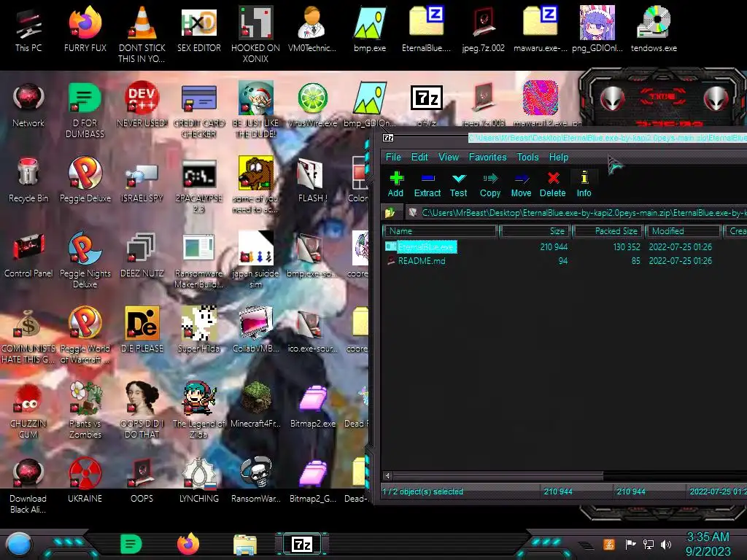The image size is (747, 560).
Task: Select README.md in the file list
Action: tap(565, 260)
